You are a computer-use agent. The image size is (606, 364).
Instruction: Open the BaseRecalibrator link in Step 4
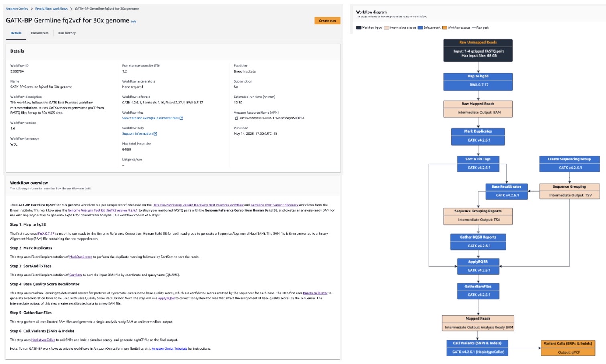pos(315,293)
